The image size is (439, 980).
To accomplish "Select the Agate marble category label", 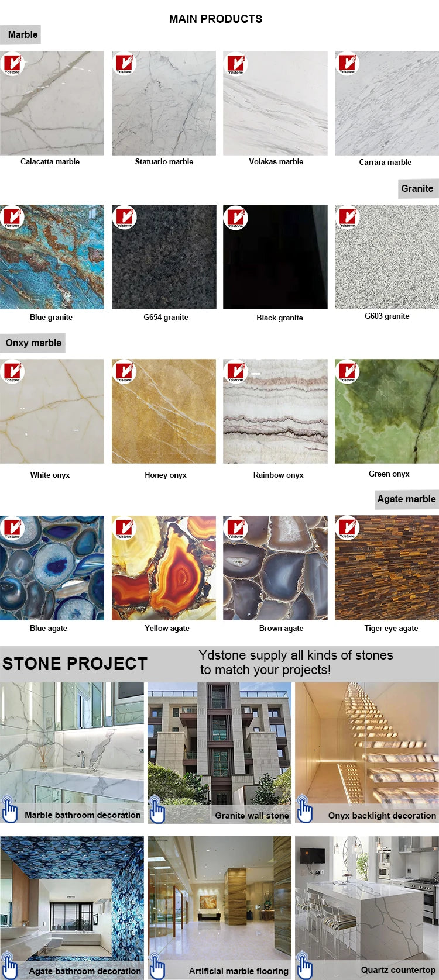I will (x=407, y=499).
